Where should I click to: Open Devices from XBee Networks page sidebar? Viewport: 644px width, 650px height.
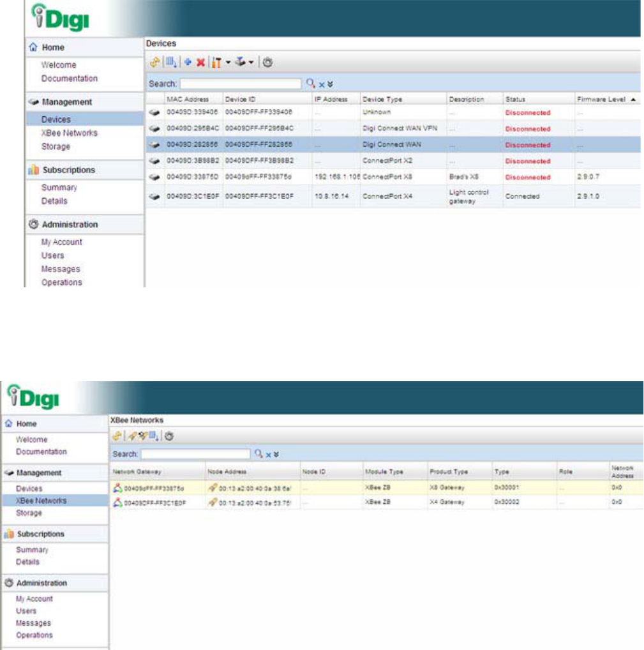click(x=29, y=488)
